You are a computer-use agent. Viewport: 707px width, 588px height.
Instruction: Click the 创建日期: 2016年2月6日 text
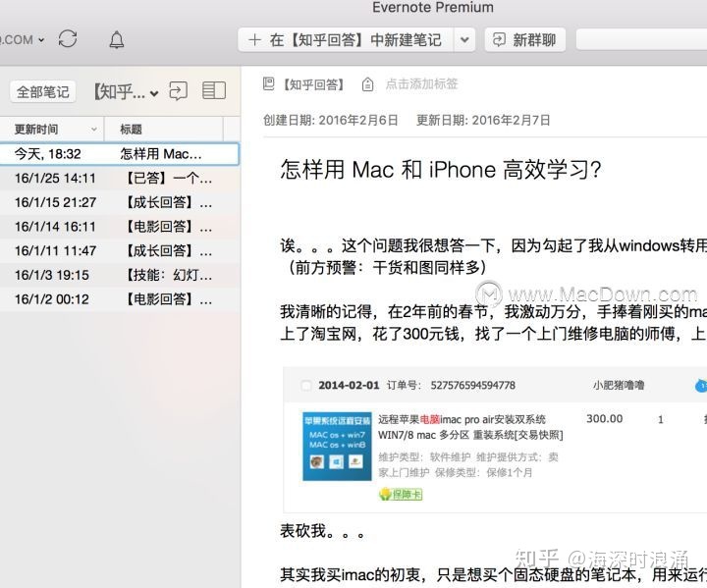[331, 121]
